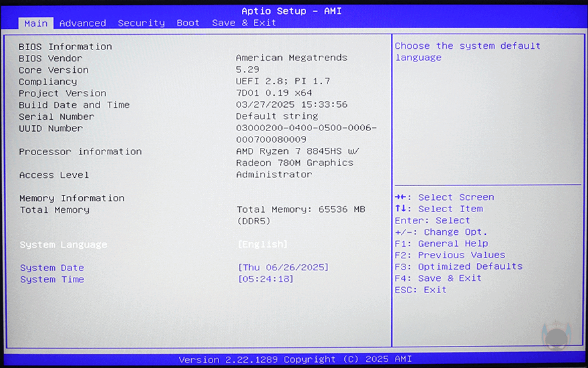
Task: Go to the Boot tab
Action: tap(188, 23)
